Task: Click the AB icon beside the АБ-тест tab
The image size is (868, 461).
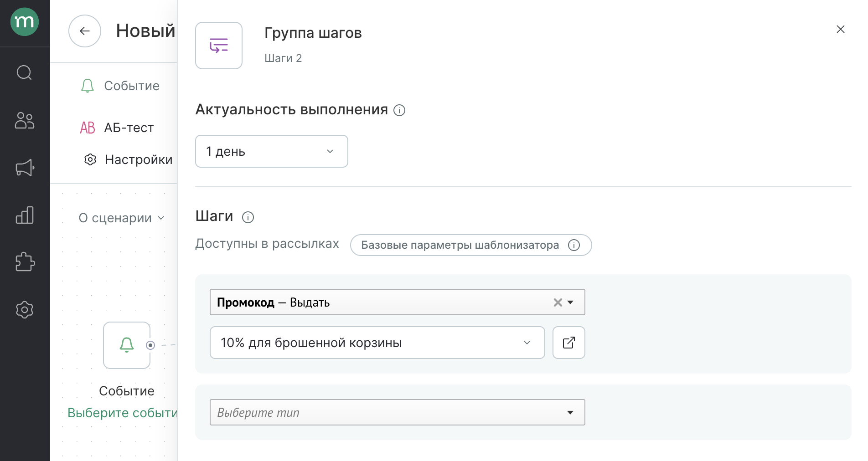Action: click(x=88, y=128)
